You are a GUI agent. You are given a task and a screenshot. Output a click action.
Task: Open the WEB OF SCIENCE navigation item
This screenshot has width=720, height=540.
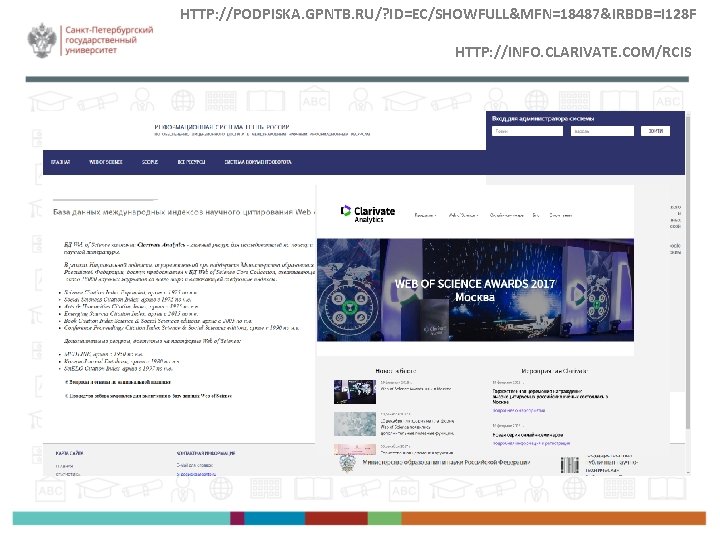pos(106,162)
